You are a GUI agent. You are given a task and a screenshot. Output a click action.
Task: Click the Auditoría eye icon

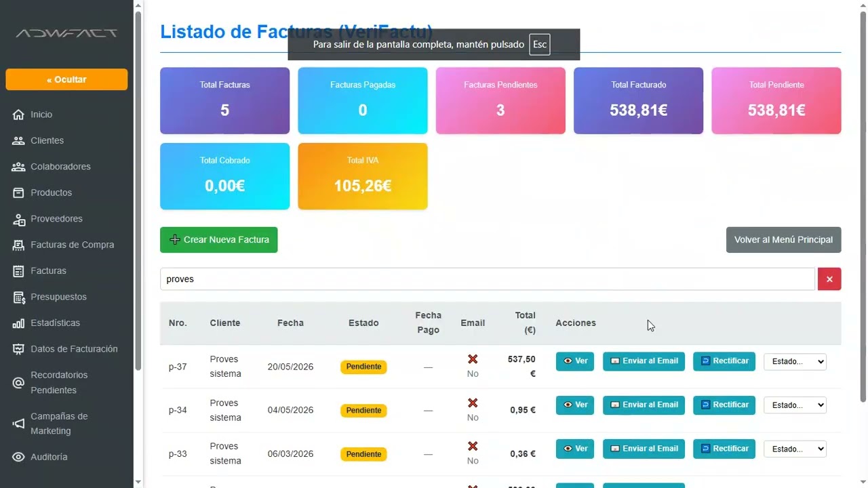pyautogui.click(x=18, y=457)
